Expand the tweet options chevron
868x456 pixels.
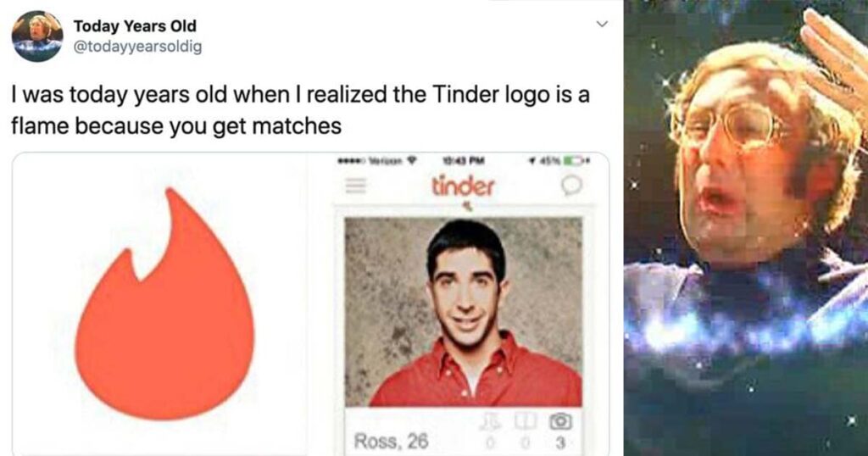(x=601, y=24)
